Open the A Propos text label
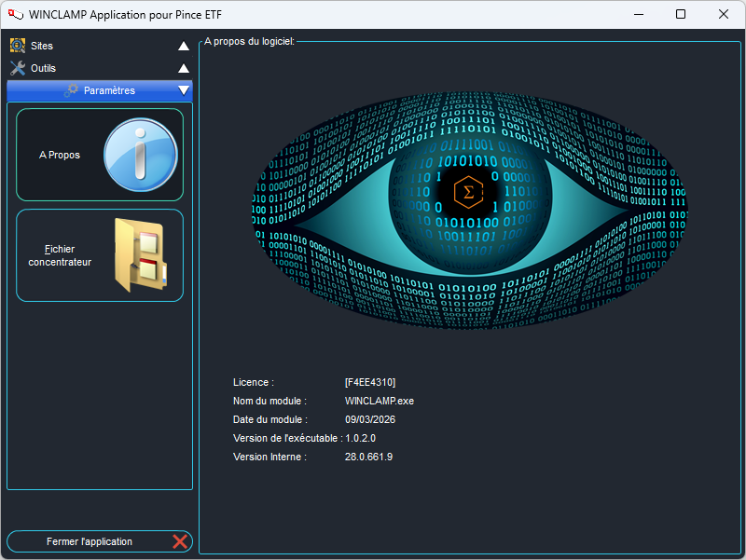The image size is (746, 560). click(60, 155)
